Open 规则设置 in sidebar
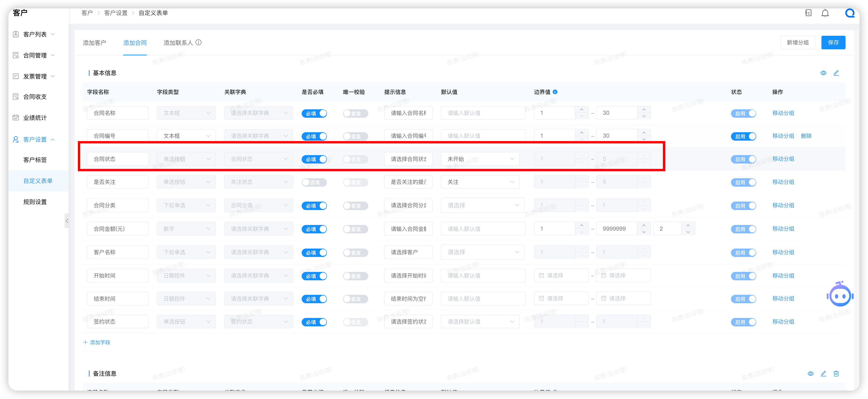 [35, 202]
